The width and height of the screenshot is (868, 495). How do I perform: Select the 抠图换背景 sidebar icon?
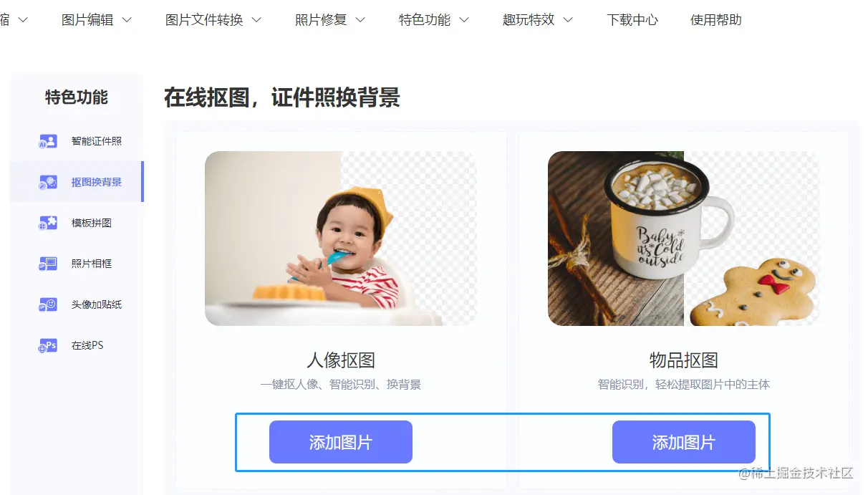tap(47, 182)
